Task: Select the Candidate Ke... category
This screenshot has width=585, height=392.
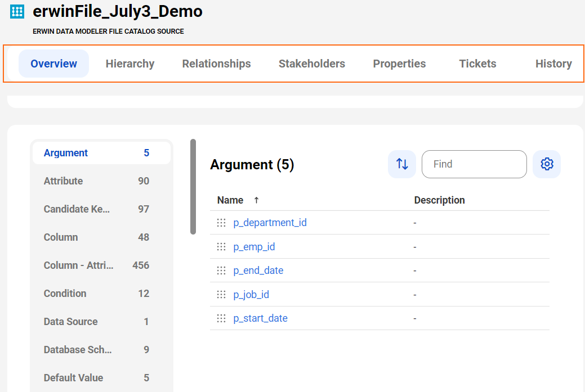Action: coord(101,209)
